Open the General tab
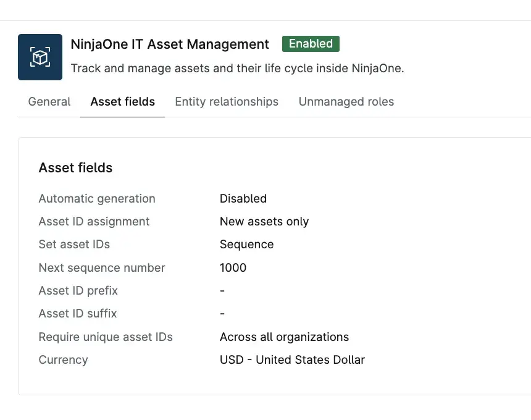 point(49,102)
